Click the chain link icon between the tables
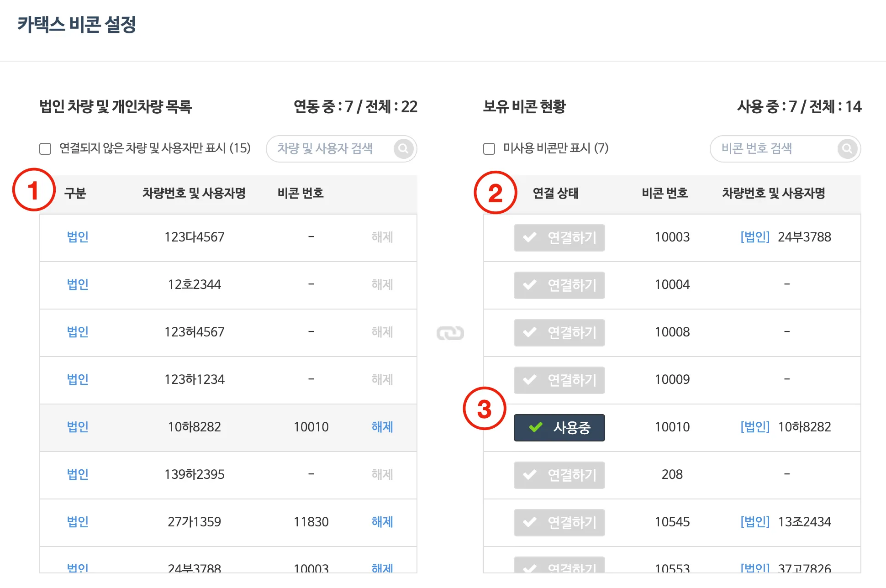This screenshot has height=588, width=886. pyautogui.click(x=450, y=333)
